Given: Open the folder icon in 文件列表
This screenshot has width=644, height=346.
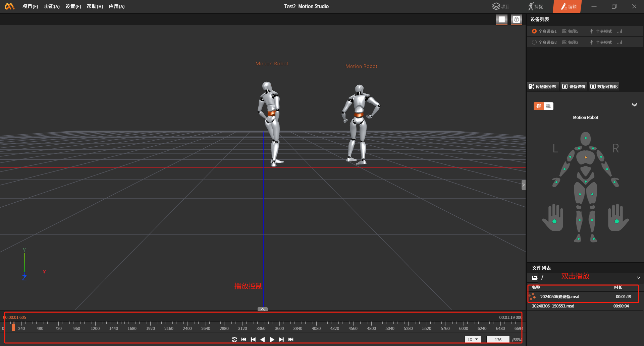Looking at the screenshot, I should point(535,278).
